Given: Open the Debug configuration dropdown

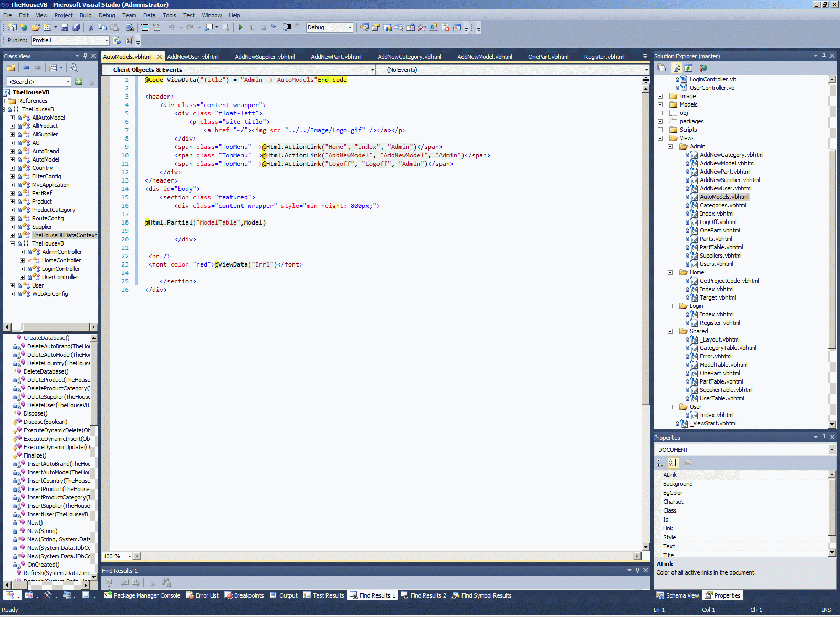Looking at the screenshot, I should pyautogui.click(x=350, y=27).
